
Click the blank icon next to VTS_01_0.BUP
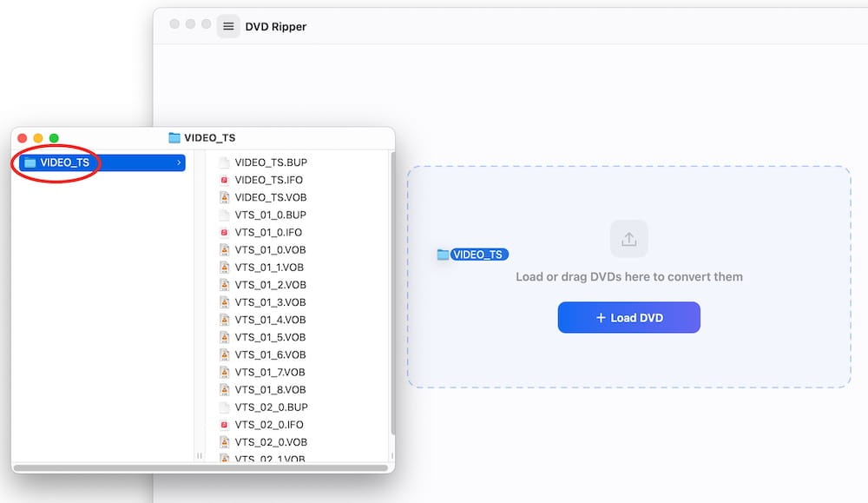click(224, 215)
